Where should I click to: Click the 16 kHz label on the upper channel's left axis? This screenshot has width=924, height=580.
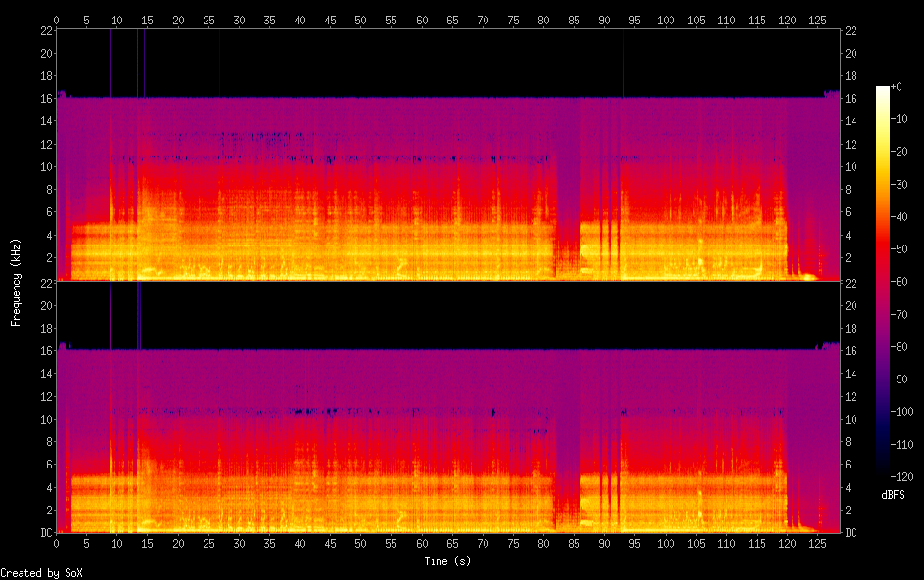coord(45,99)
